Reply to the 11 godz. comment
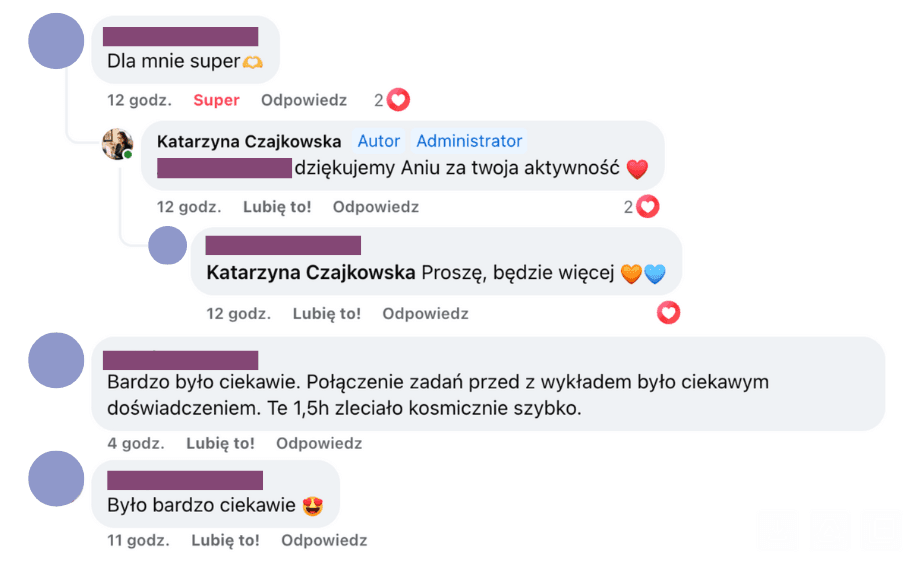This screenshot has height=563, width=909. (324, 540)
